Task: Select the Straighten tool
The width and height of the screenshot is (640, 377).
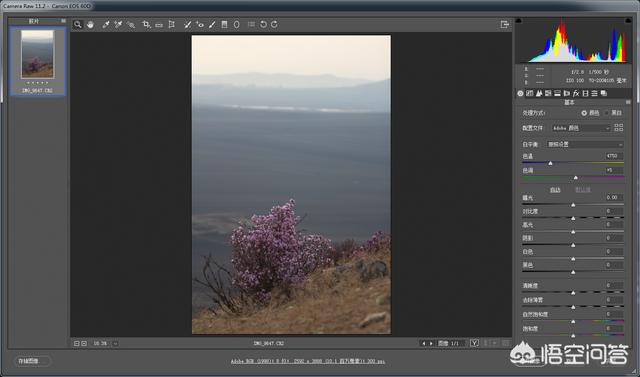Action: [159, 24]
